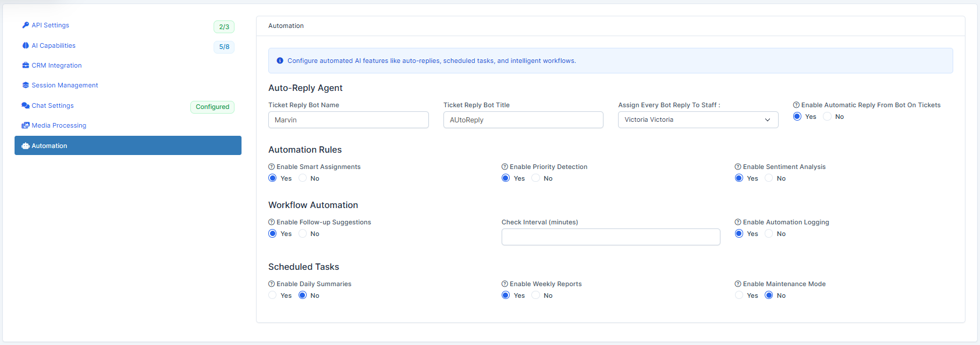This screenshot has height=345, width=980.
Task: Click help icon next to Enable Maintenance Mode
Action: pos(738,284)
